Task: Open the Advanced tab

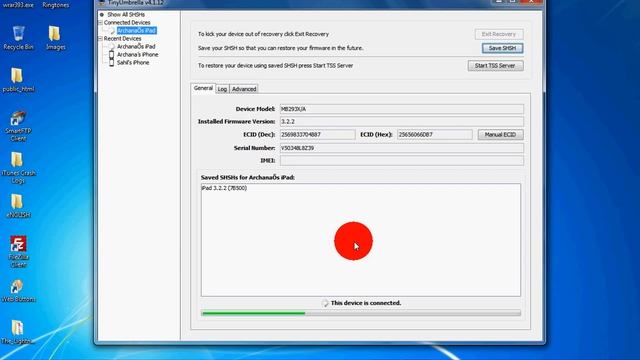Action: pos(244,89)
